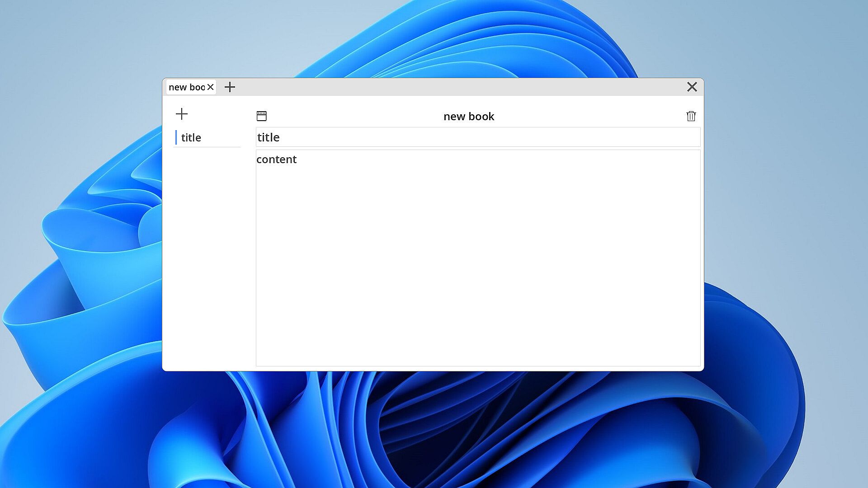Click the 'new book' heading to rename the book
The width and height of the screenshot is (868, 488).
[469, 117]
